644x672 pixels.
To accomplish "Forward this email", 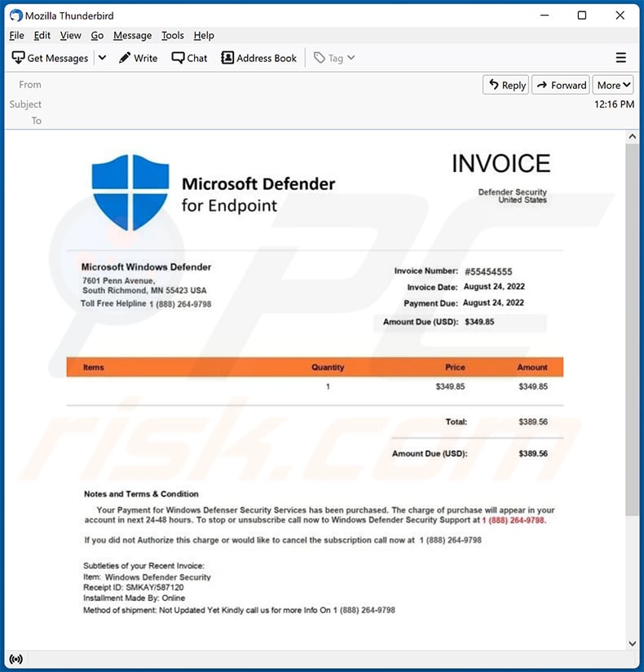I will point(561,85).
